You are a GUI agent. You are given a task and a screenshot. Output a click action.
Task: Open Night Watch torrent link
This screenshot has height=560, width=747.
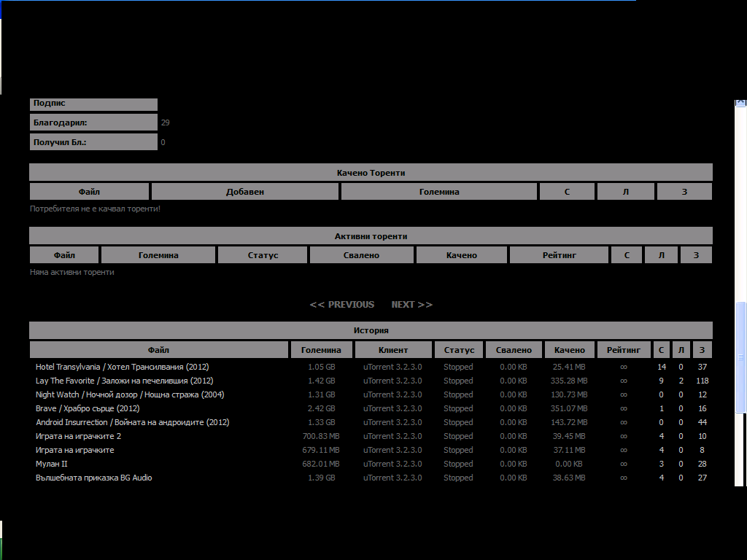130,394
